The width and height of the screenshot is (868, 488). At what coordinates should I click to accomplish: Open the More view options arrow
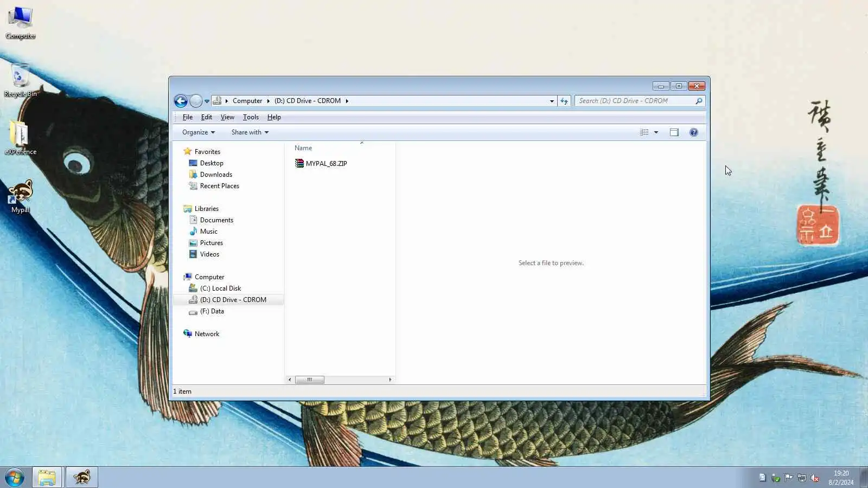(x=656, y=132)
